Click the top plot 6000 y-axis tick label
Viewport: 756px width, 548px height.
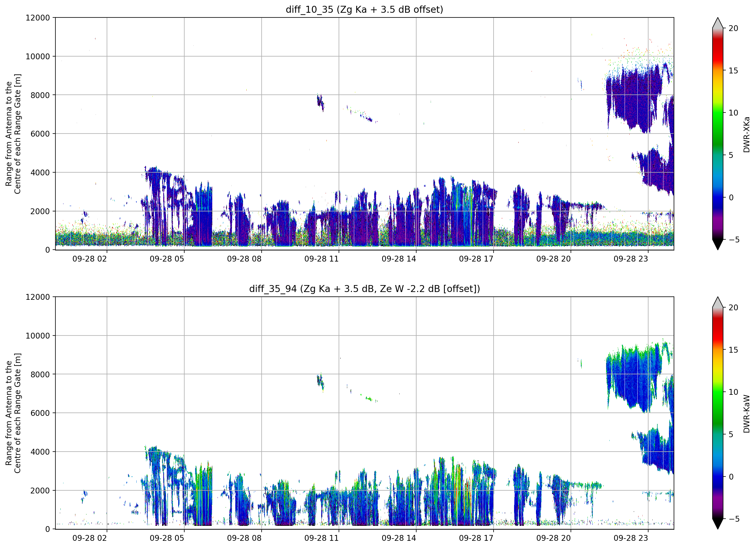[x=40, y=134]
